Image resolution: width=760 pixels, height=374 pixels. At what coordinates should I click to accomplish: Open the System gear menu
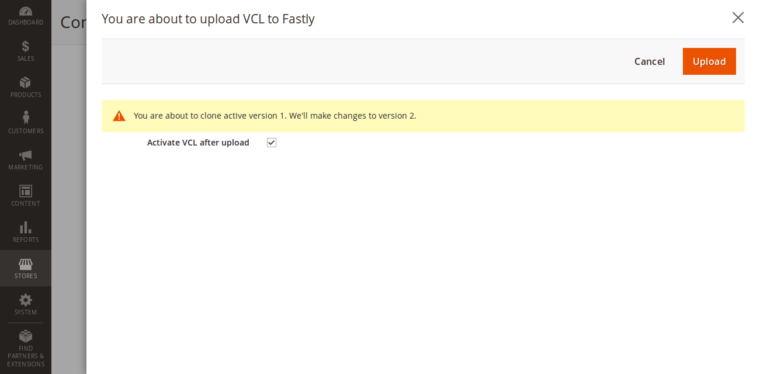(25, 304)
